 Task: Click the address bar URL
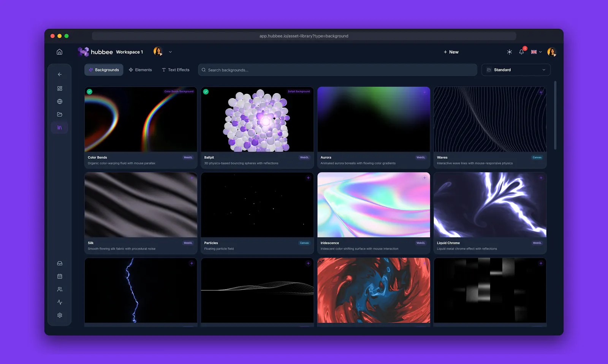(304, 36)
